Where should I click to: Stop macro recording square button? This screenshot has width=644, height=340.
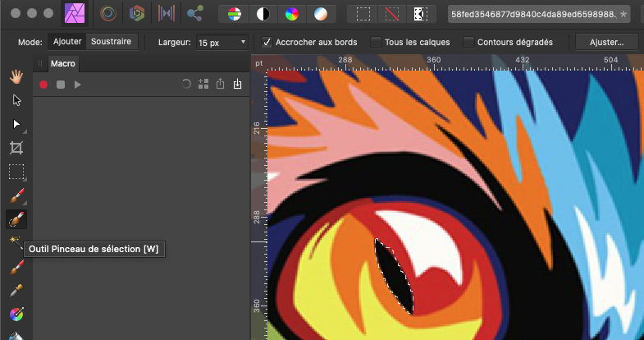click(61, 85)
